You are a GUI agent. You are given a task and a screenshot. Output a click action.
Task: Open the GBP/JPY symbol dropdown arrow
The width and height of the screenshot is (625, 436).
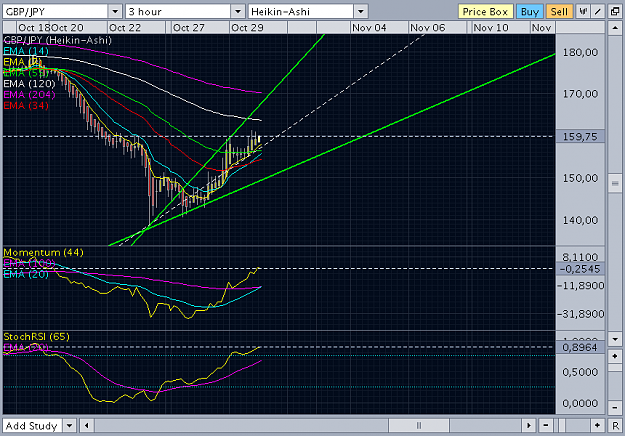pyautogui.click(x=115, y=12)
